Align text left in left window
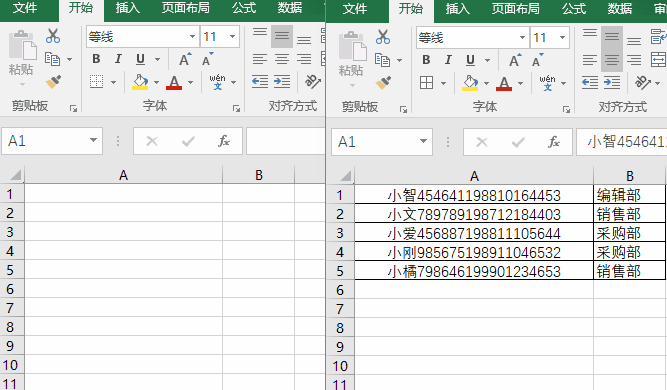Image resolution: width=667 pixels, height=390 pixels. click(x=259, y=59)
